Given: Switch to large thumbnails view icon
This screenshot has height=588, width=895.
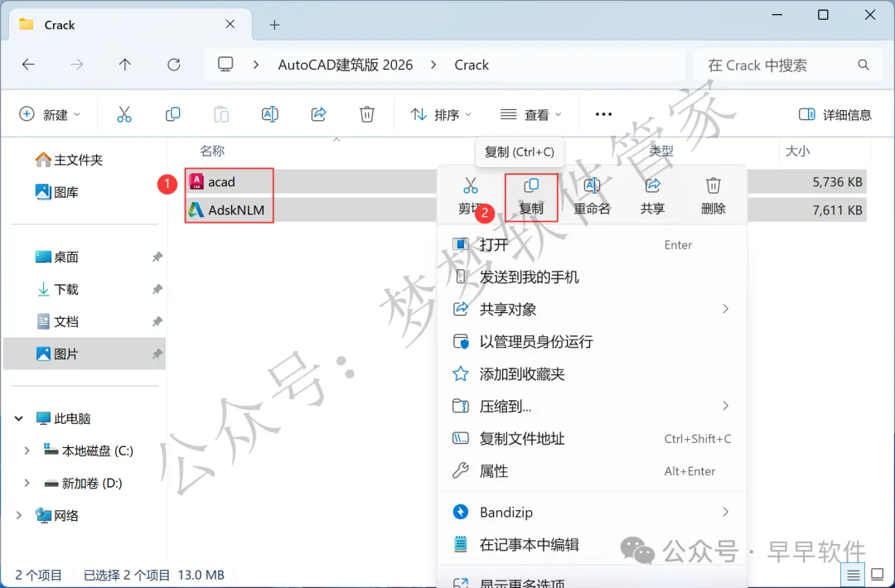Looking at the screenshot, I should tap(877, 574).
